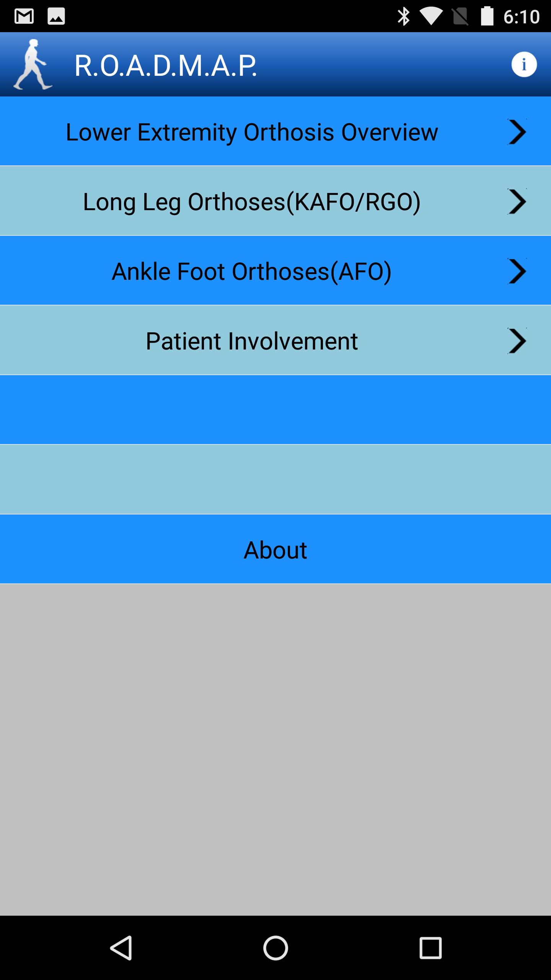Tap the image notification icon
The height and width of the screenshot is (980, 551).
[56, 16]
